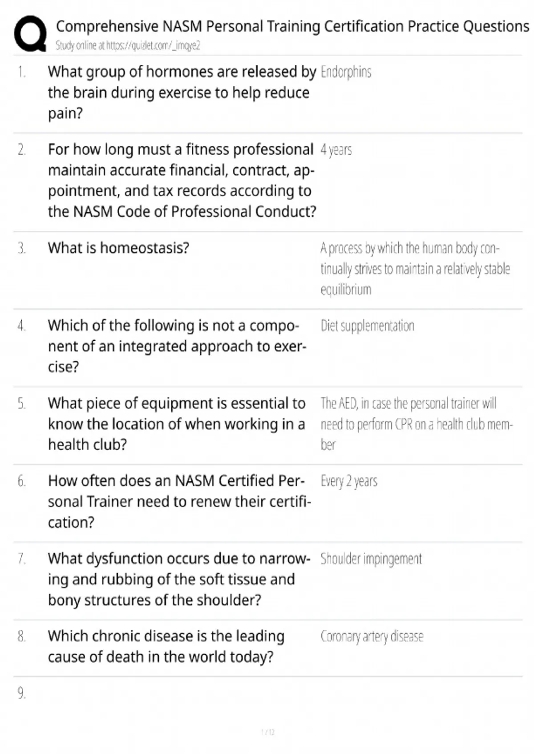Select the 'Coronary artery disease' answer
This screenshot has height=756, width=534.
point(372,636)
